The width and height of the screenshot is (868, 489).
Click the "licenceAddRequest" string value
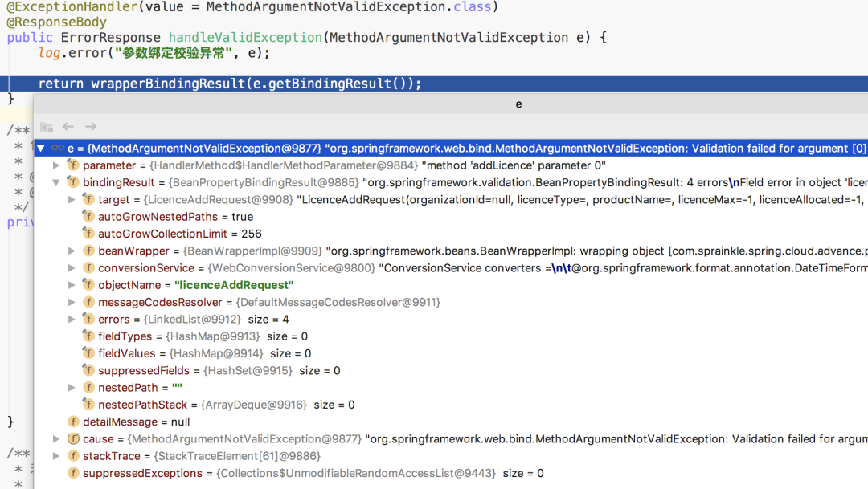point(234,285)
